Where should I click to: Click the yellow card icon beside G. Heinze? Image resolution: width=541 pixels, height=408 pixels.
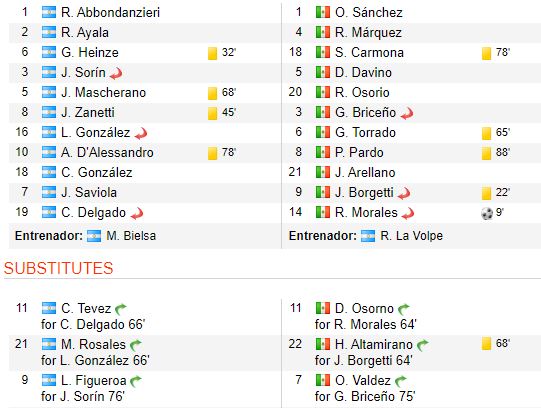(213, 53)
